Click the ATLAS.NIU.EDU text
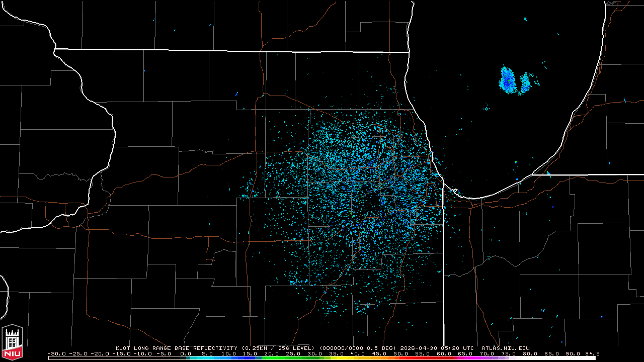Screen dimensions: 644x362 pyautogui.click(x=506, y=348)
